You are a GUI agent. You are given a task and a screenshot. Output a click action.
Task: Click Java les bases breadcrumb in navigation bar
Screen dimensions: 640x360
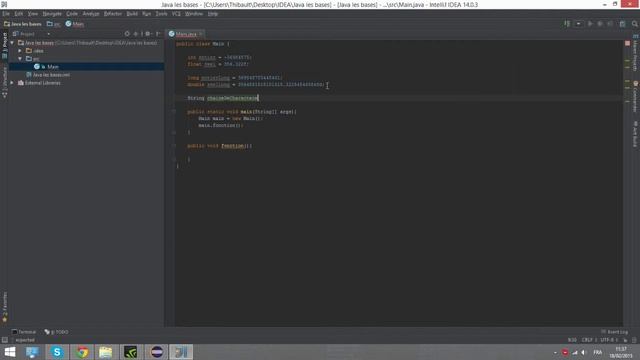click(x=23, y=24)
